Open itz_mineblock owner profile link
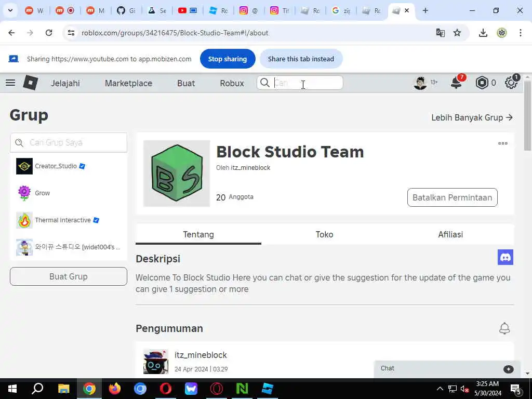Viewport: 532px width, 399px height. 250,168
